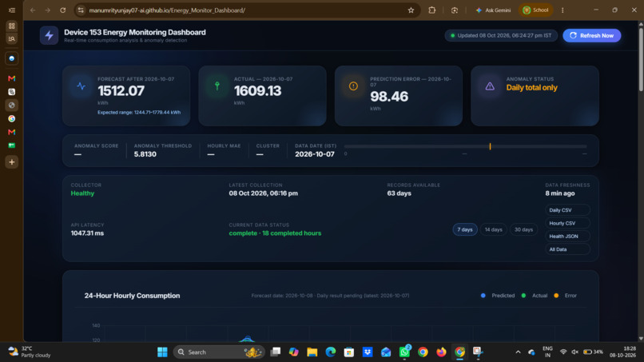
Task: Click the 5.8130 anomaly threshold value
Action: (145, 154)
